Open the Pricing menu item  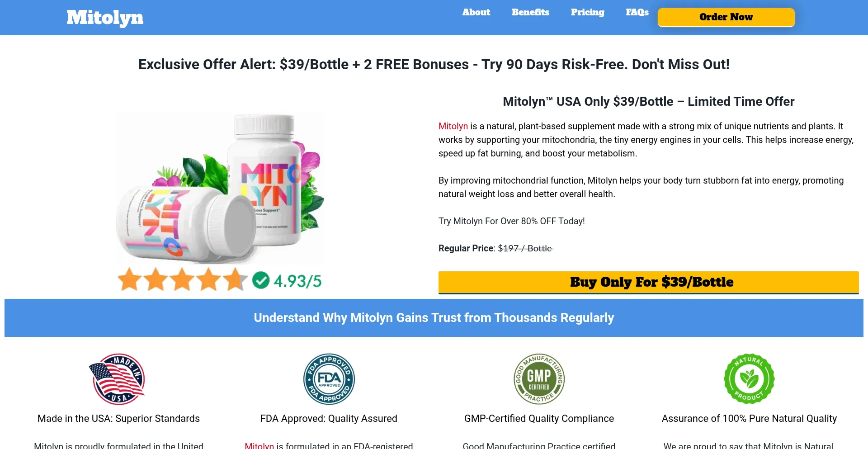pos(587,12)
